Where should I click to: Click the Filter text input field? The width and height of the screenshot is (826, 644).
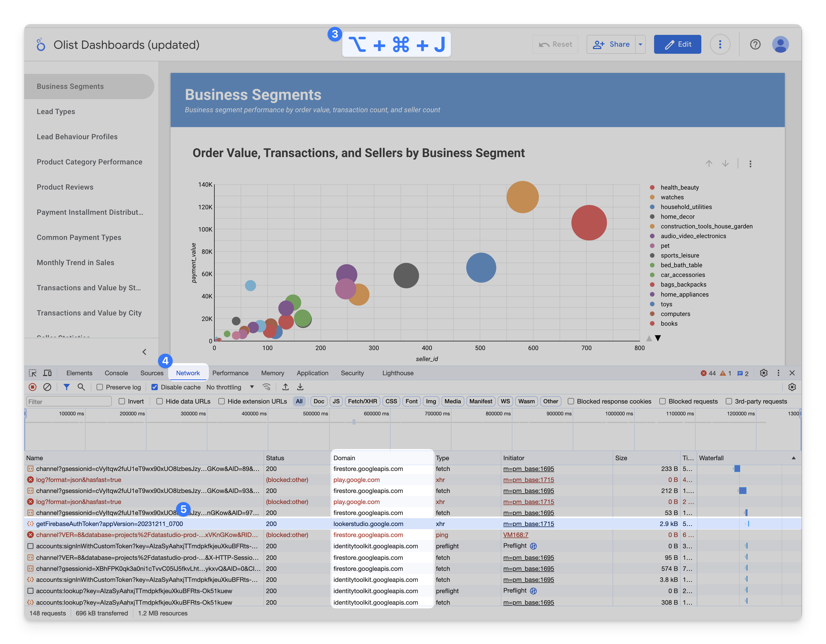coord(69,401)
